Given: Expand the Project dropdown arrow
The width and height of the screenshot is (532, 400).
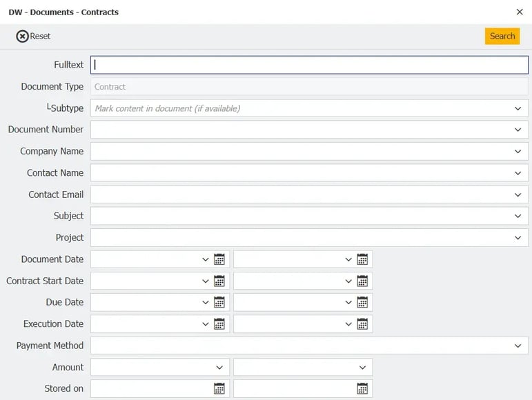Looking at the screenshot, I should (x=518, y=238).
